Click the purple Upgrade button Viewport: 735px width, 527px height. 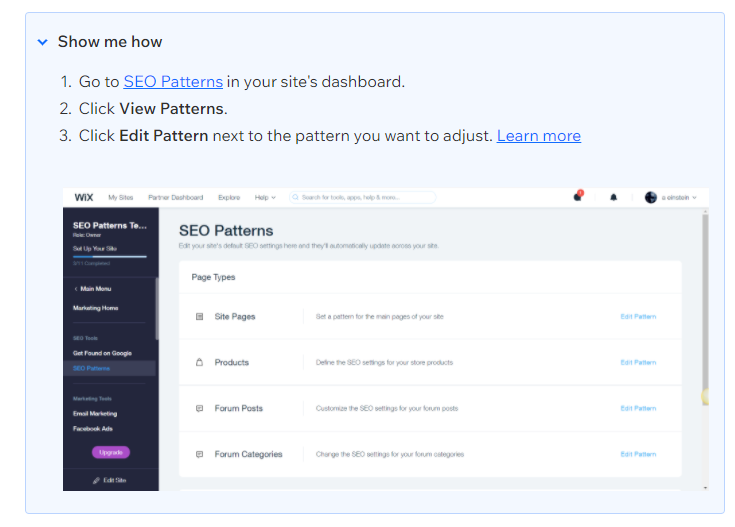pyautogui.click(x=111, y=452)
